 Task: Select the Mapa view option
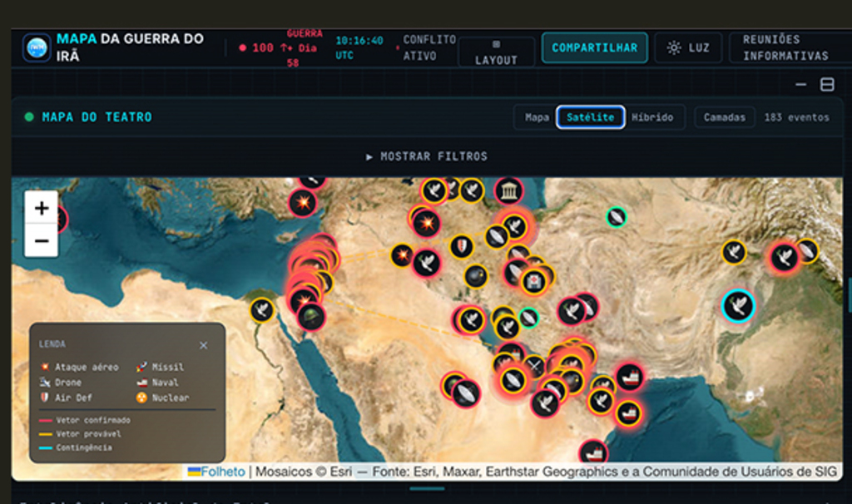(x=537, y=117)
